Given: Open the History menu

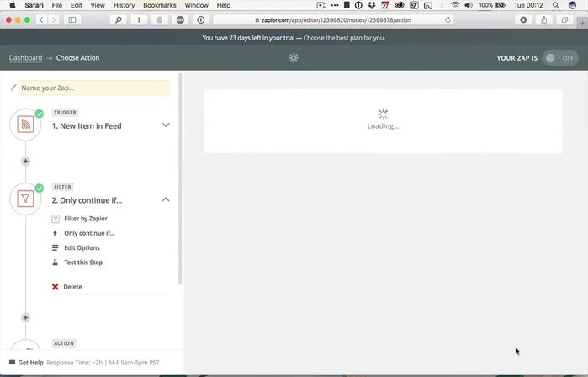Looking at the screenshot, I should [x=124, y=5].
